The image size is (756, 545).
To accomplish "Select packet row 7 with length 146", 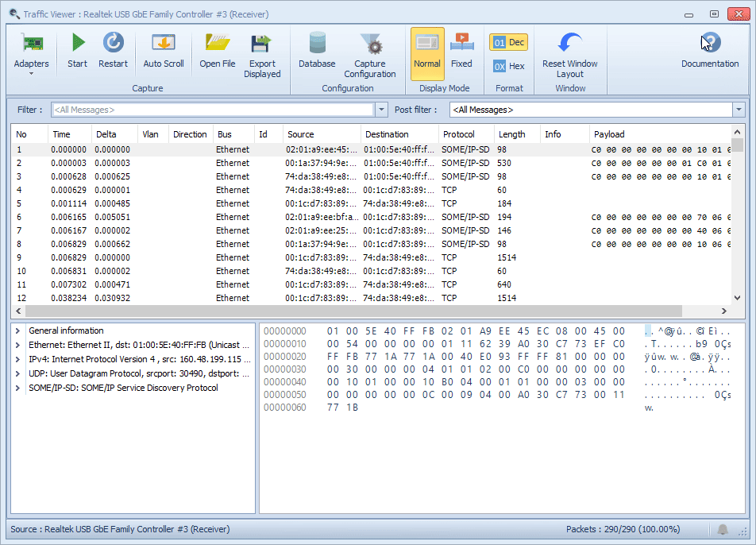I will [372, 230].
